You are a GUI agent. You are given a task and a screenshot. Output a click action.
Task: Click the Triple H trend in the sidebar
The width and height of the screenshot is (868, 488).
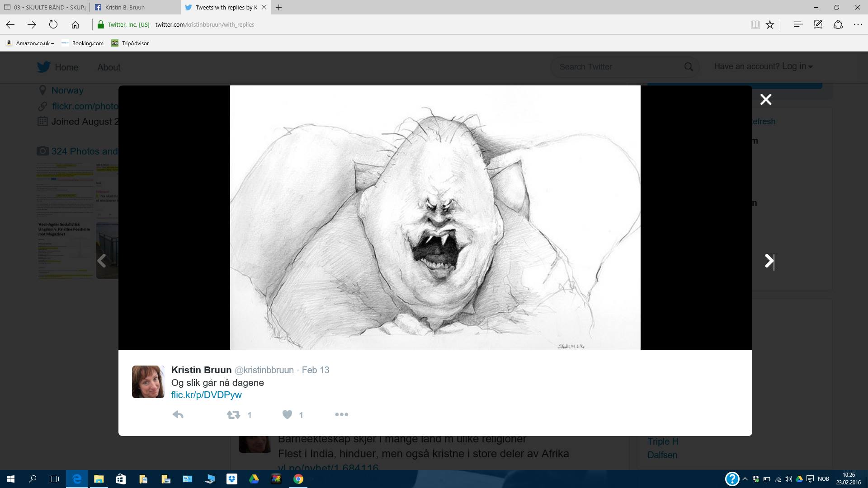click(663, 441)
